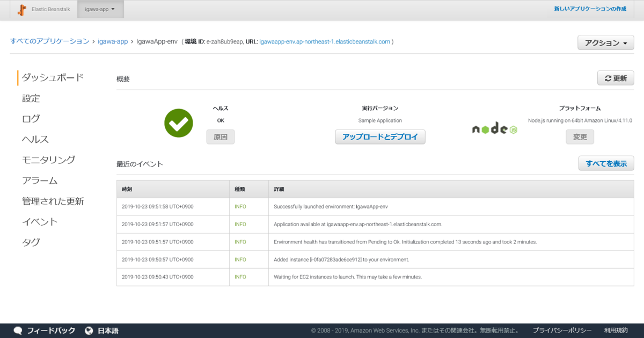
Task: Click the アップロードとデプロイ button
Action: 380,137
